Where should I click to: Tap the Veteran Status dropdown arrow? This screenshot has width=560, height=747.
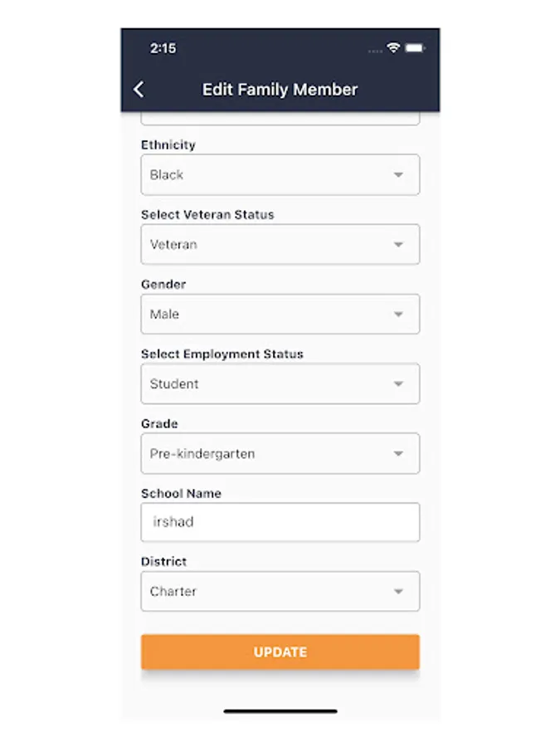click(x=398, y=245)
